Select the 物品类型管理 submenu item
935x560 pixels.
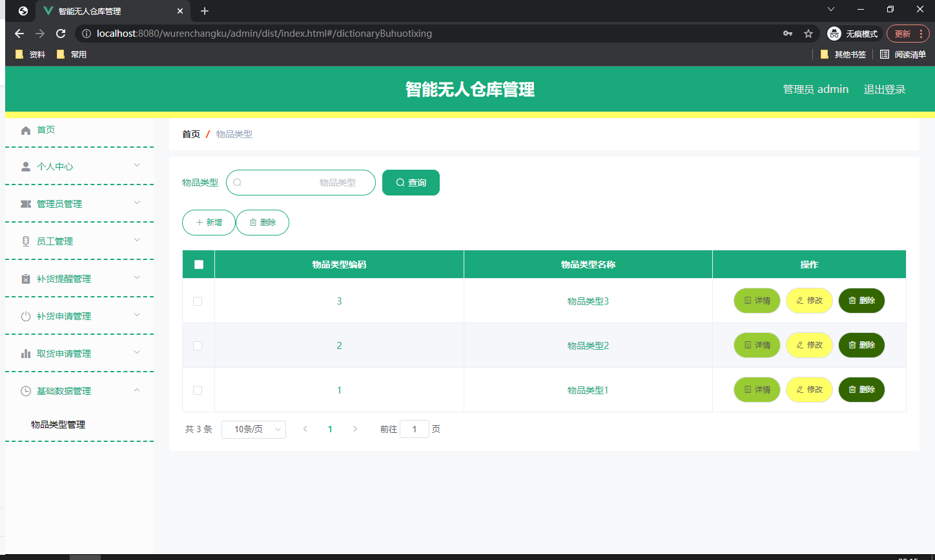coord(58,425)
